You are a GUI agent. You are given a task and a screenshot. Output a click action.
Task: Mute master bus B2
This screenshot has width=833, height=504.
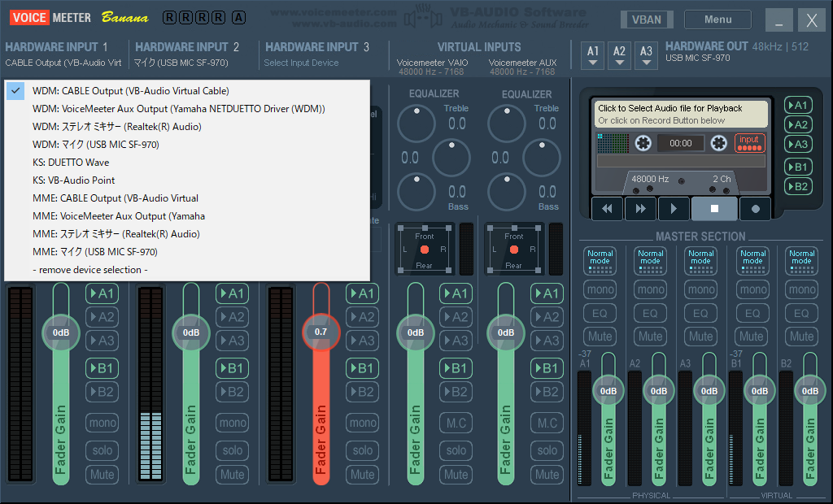[801, 337]
